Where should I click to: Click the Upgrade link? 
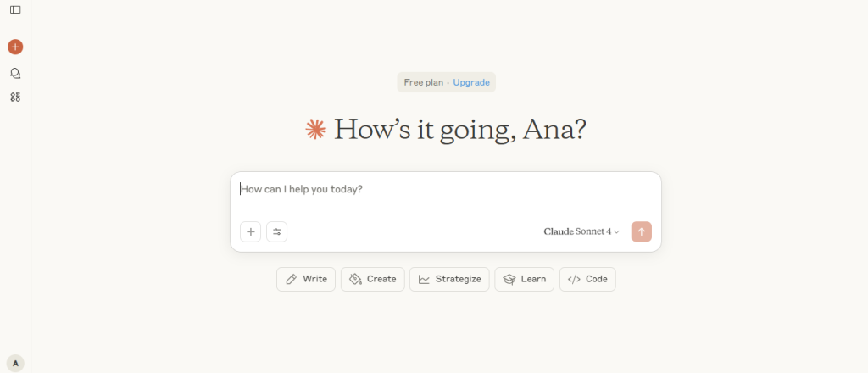pos(471,82)
